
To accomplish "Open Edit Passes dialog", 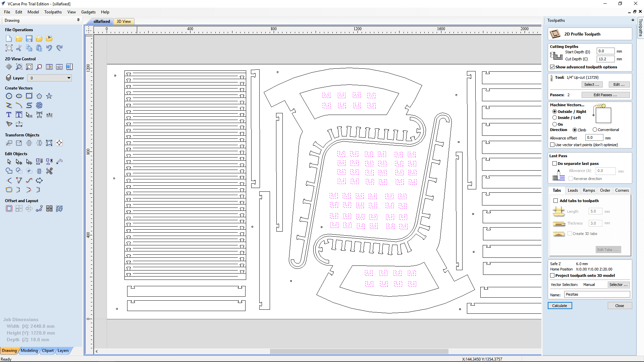I will pos(605,95).
